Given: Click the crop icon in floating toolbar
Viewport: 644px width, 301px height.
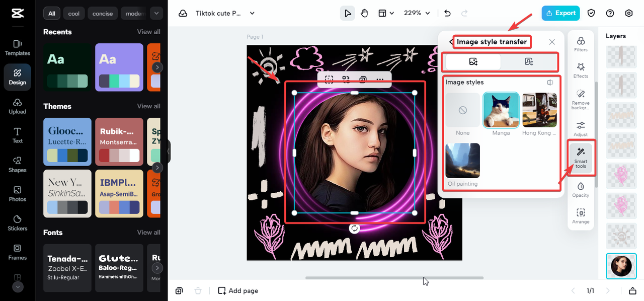Looking at the screenshot, I should tap(329, 79).
